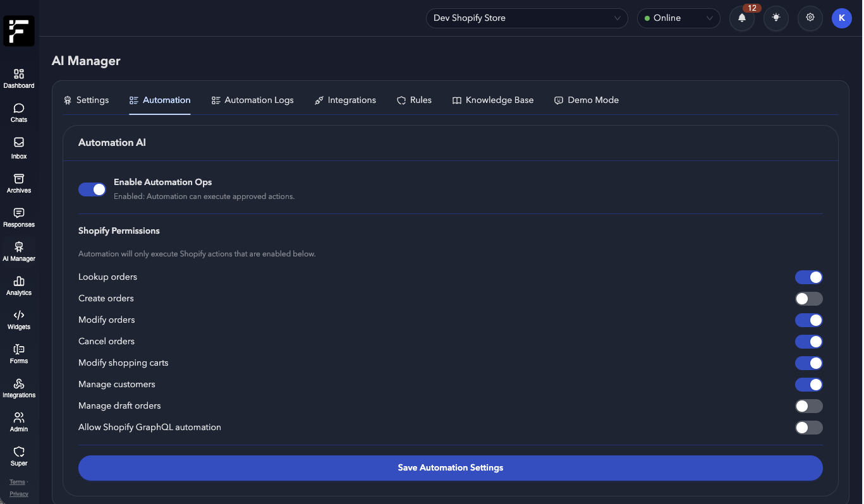The image size is (864, 504).
Task: Open the Privacy link in the sidebar
Action: coord(18,494)
